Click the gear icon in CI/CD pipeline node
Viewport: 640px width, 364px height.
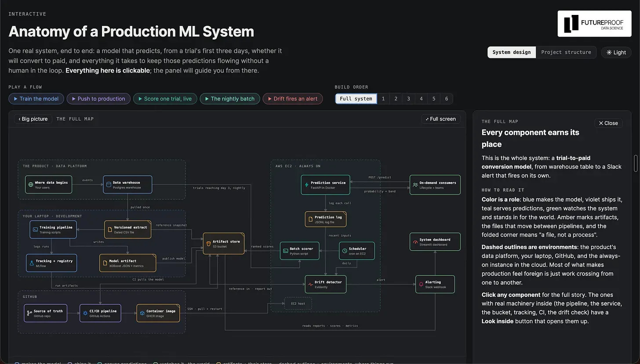click(85, 313)
